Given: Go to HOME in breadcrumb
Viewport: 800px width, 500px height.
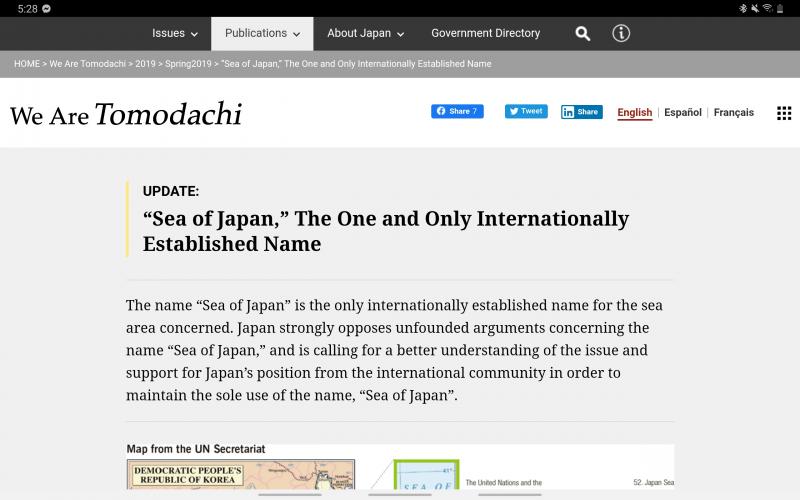Looking at the screenshot, I should [27, 64].
